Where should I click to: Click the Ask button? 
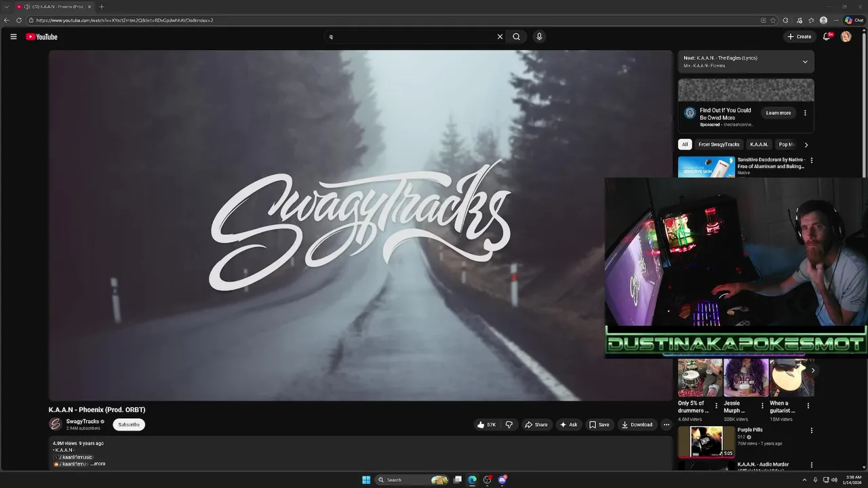tap(568, 425)
